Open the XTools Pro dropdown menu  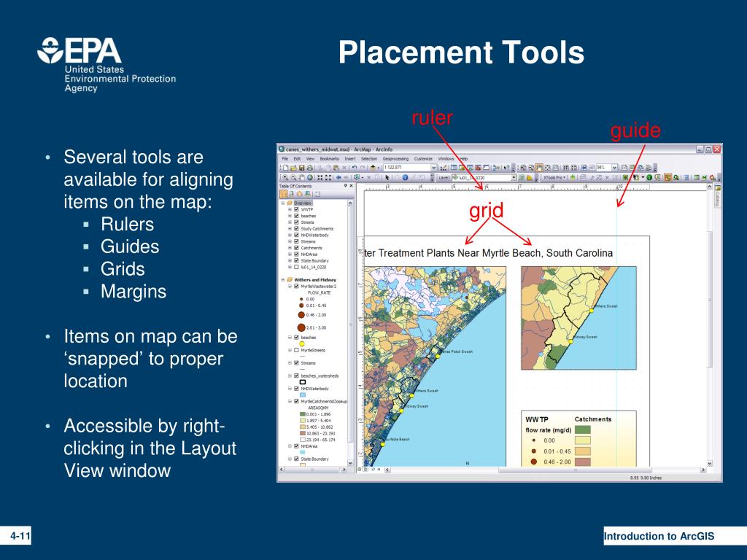[x=554, y=178]
